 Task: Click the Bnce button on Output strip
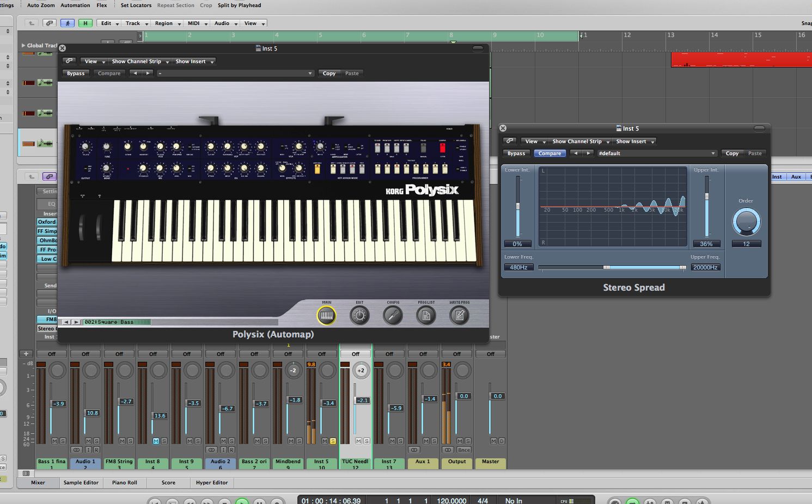[463, 450]
